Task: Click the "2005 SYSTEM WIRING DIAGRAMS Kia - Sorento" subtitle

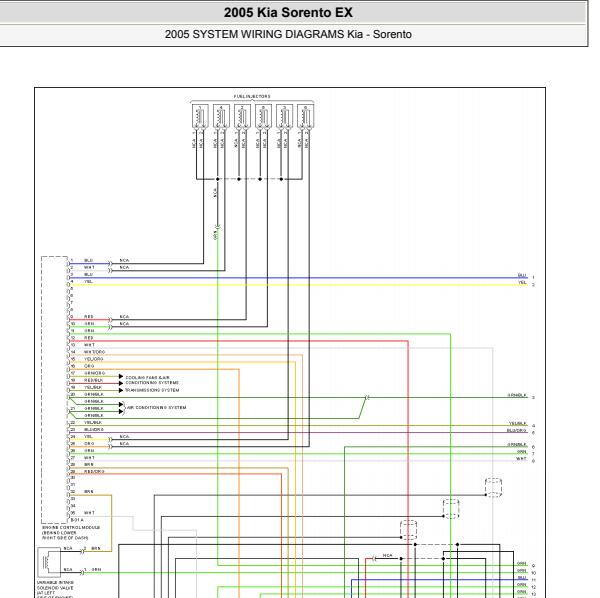Action: [x=288, y=34]
